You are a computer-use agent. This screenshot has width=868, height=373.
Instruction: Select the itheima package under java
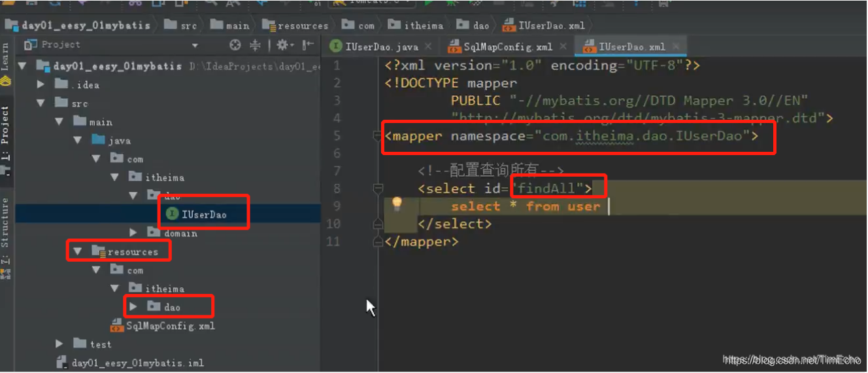[156, 177]
